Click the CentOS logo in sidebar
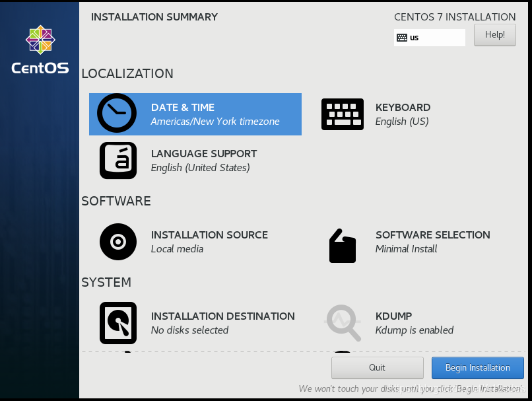Screen dimensions: 532x401 click(x=40, y=50)
